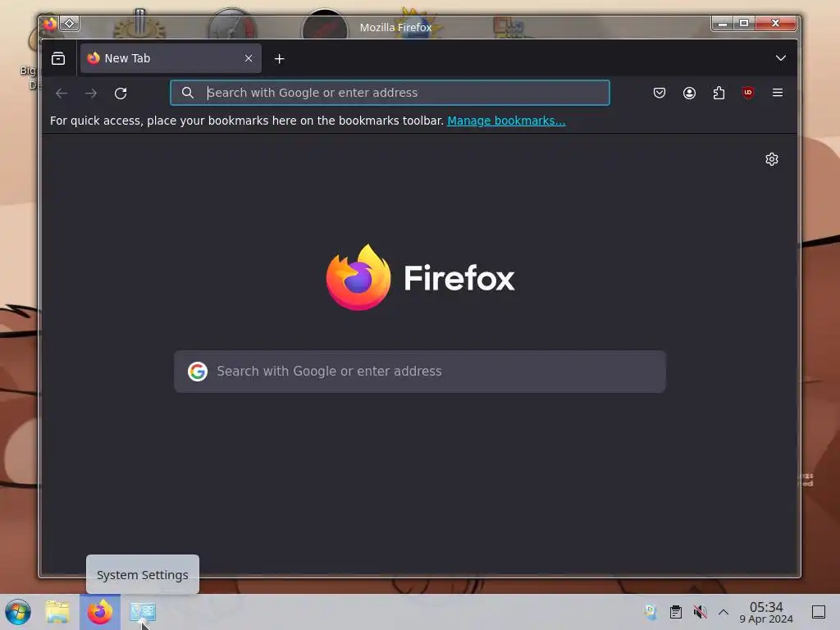Open the Manage bookmarks link
840x630 pixels.
[x=506, y=121]
